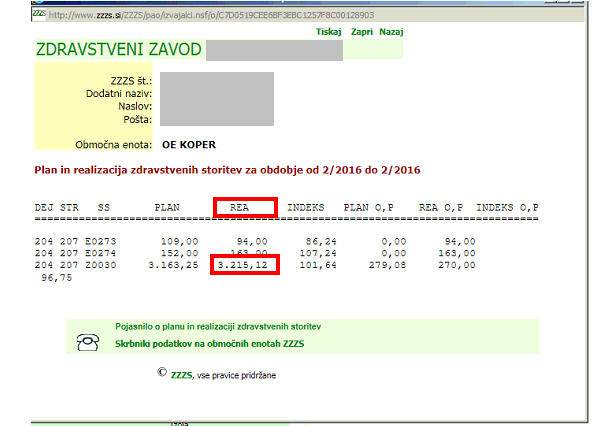
Task: Click the REA O,P column header
Action: tap(441, 208)
